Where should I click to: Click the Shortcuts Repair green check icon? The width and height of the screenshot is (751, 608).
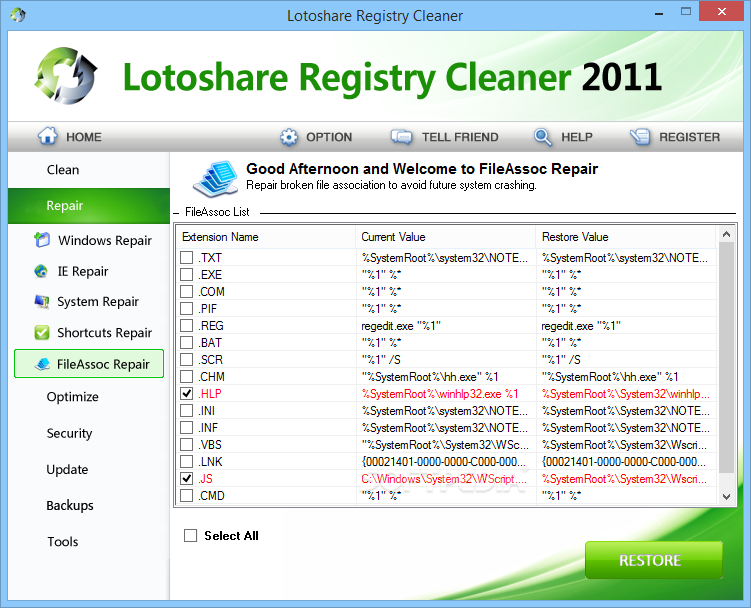click(42, 333)
